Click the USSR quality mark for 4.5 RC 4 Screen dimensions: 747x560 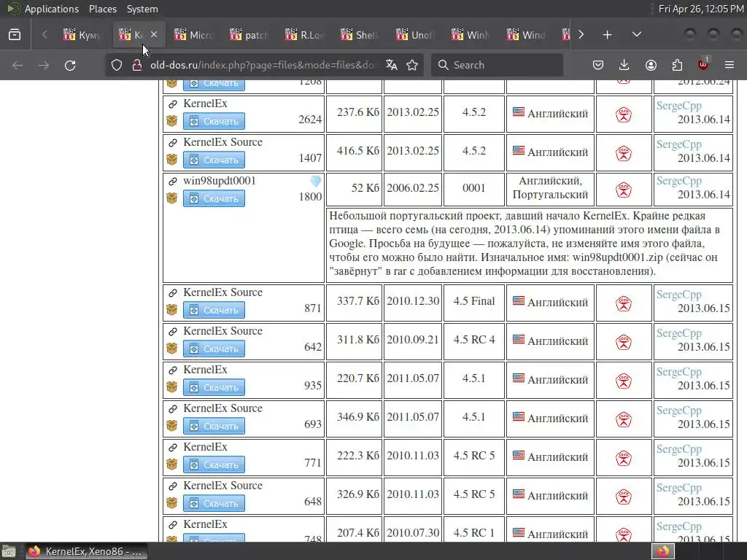624,342
